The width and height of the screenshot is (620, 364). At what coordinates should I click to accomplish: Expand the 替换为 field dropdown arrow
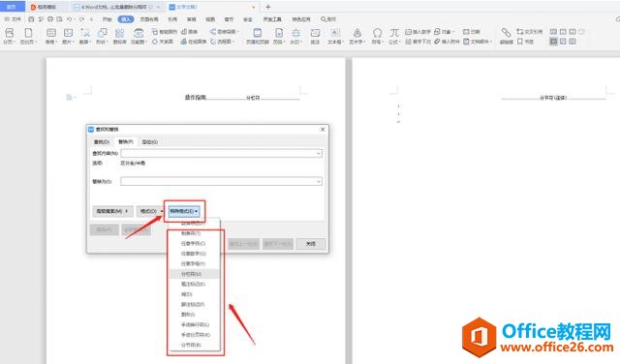tap(319, 181)
